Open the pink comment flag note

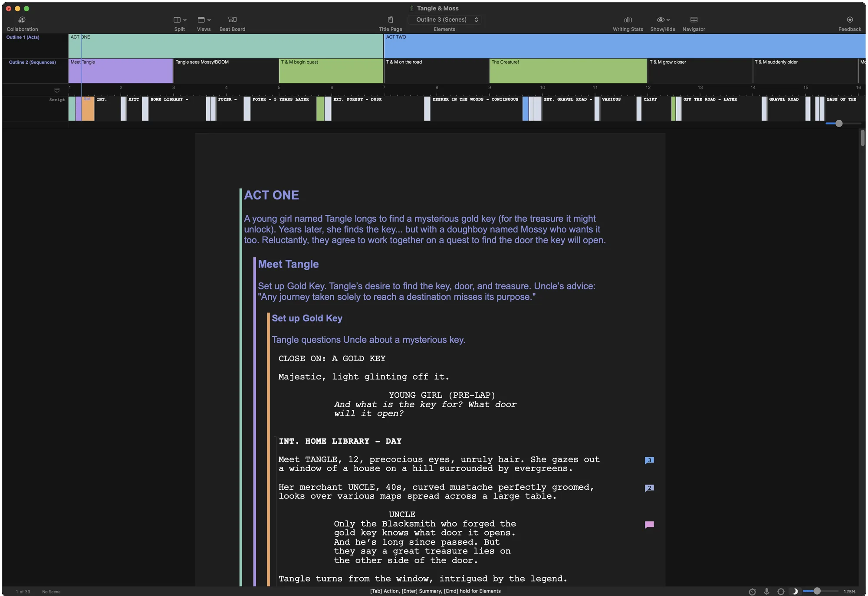(x=649, y=525)
